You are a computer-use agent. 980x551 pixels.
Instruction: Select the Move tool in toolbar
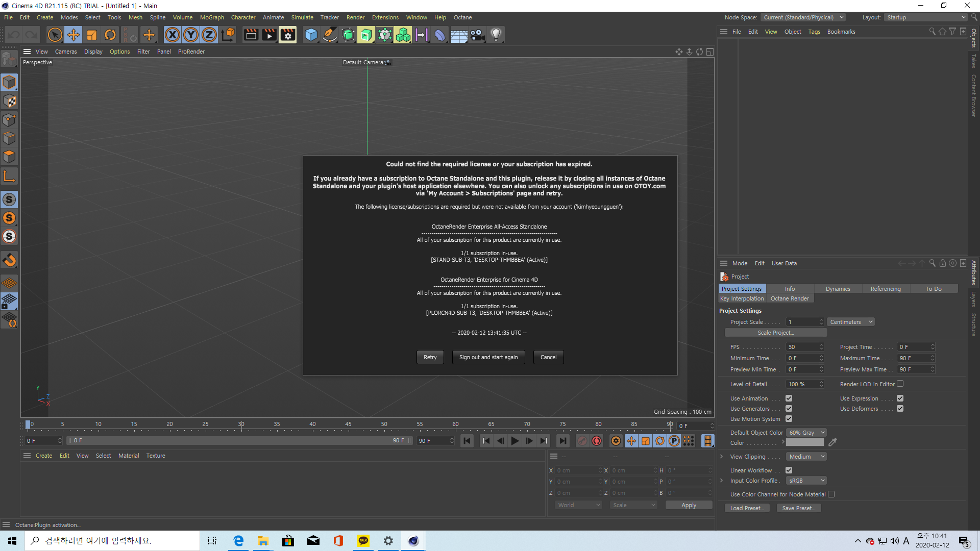click(x=73, y=35)
